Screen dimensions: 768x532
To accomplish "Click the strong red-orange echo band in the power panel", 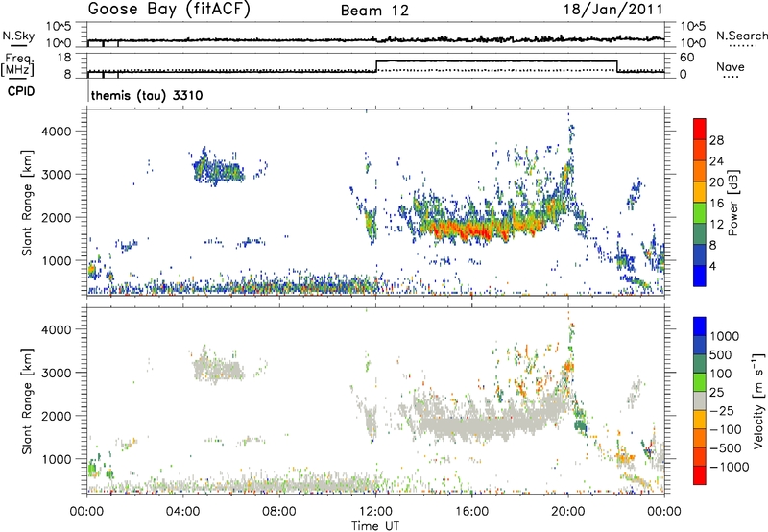I will (x=485, y=228).
